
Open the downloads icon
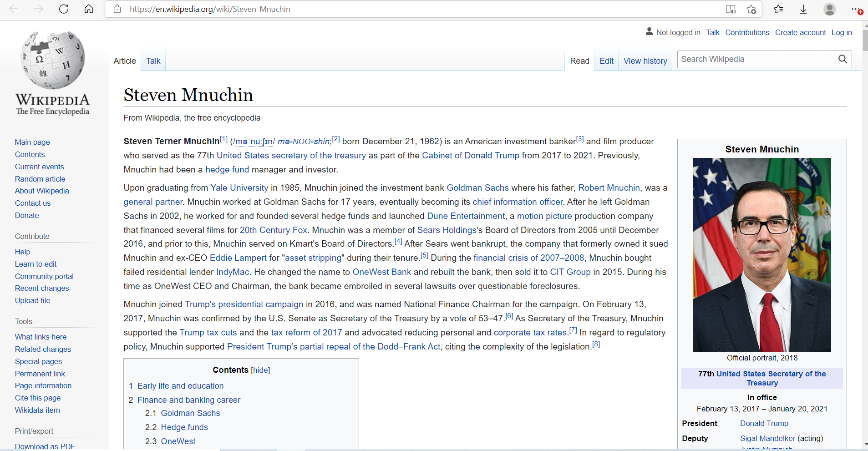pos(803,9)
